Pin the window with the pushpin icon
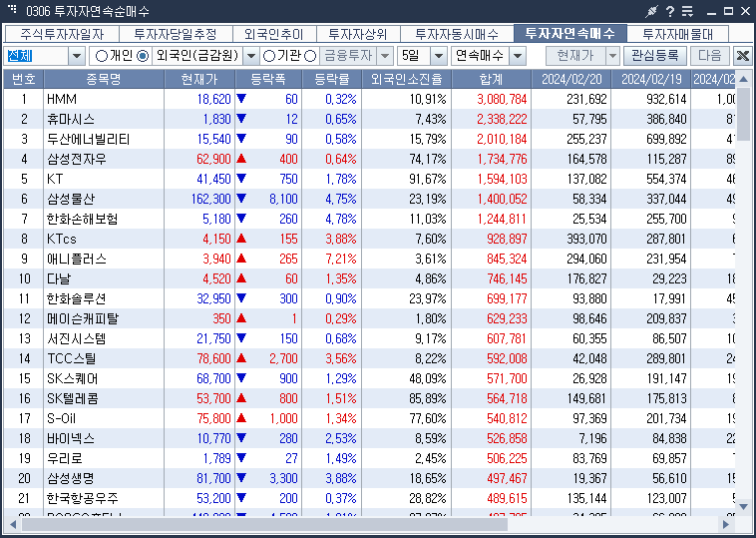Viewport: 756px width, 538px height. [x=652, y=11]
